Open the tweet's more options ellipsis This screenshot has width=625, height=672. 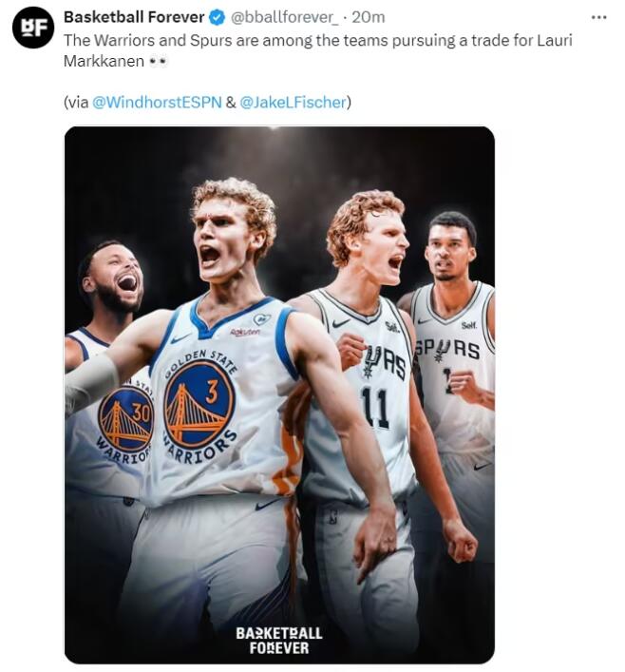[x=598, y=17]
